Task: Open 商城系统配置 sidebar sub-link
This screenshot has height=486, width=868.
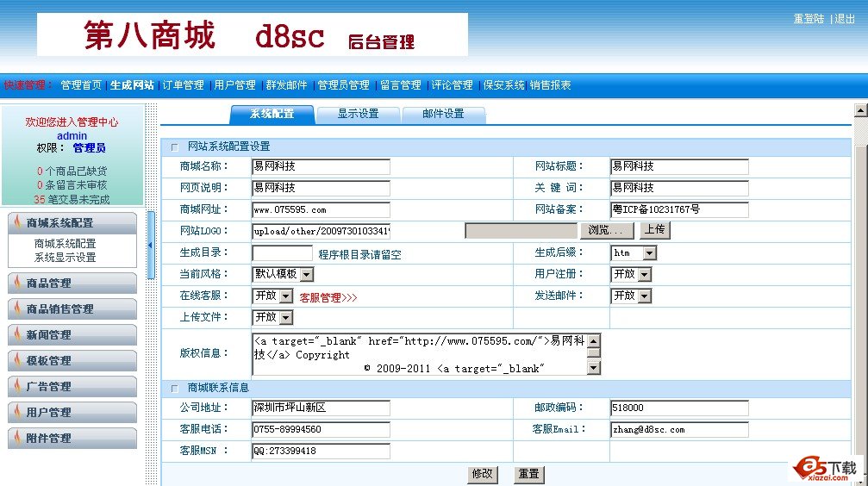Action: coord(65,244)
